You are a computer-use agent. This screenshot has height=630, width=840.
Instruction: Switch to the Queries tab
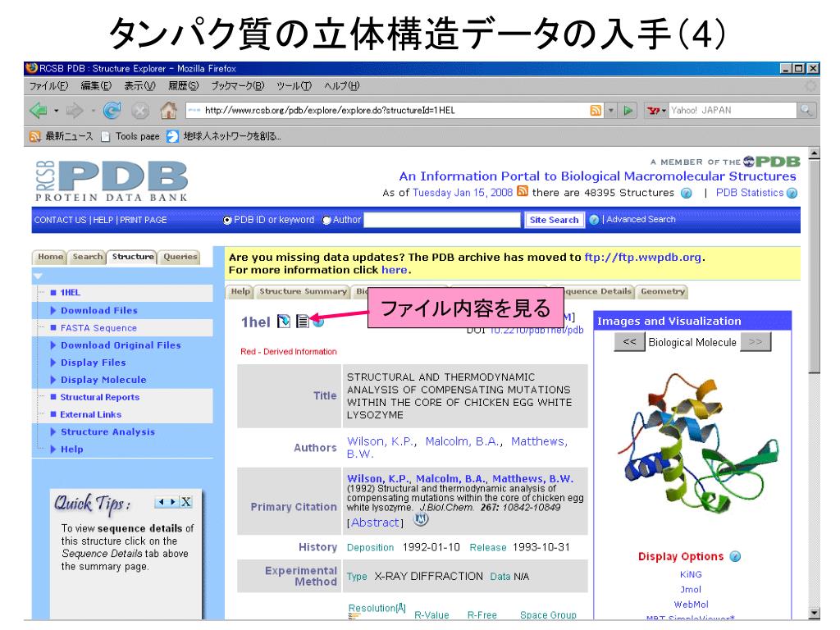coord(180,257)
